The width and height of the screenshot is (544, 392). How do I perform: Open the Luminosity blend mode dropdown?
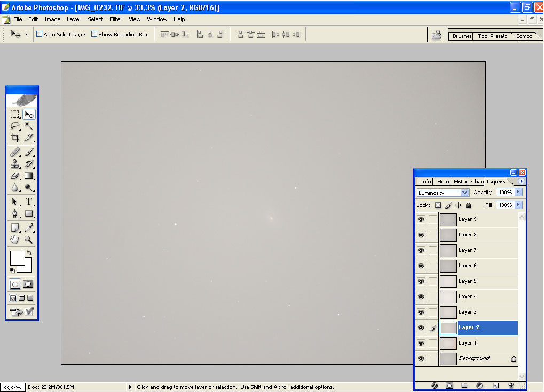pyautogui.click(x=443, y=193)
